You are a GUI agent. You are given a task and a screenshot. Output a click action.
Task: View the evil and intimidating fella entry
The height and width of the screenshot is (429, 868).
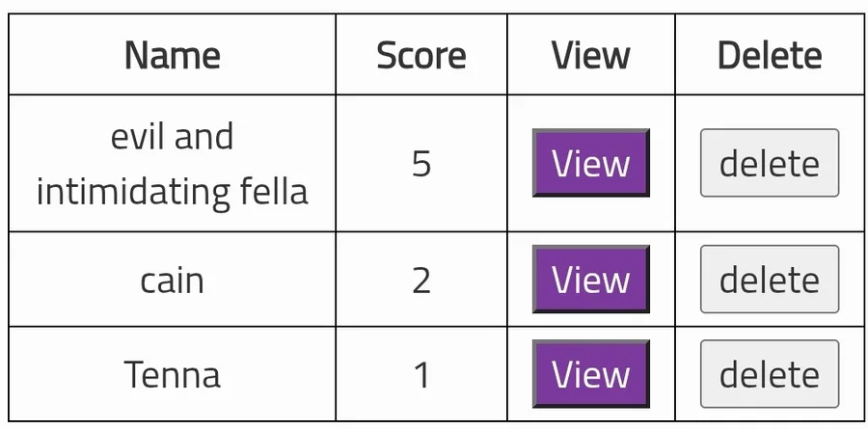590,163
